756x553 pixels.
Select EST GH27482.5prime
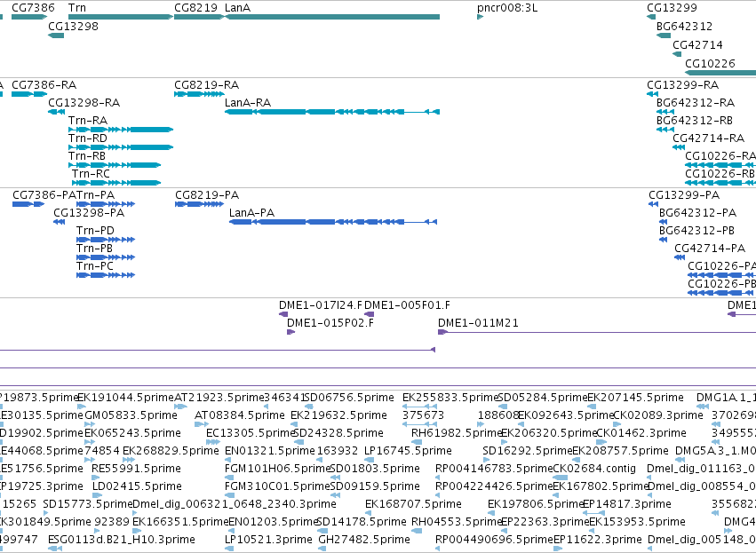tap(323, 549)
